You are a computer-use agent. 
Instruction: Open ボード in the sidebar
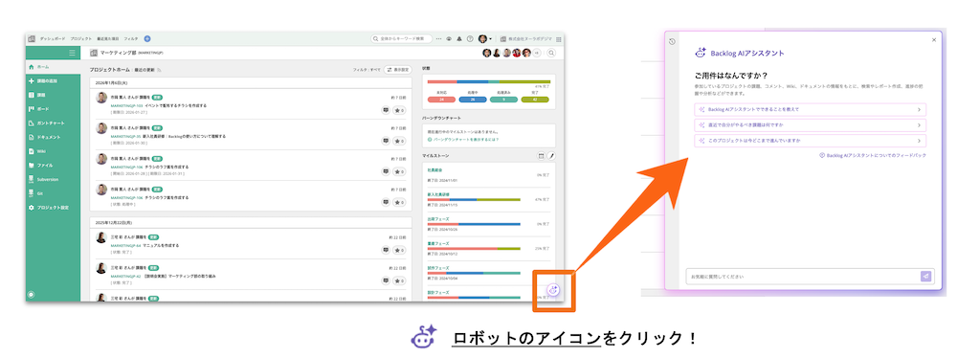pos(54,109)
